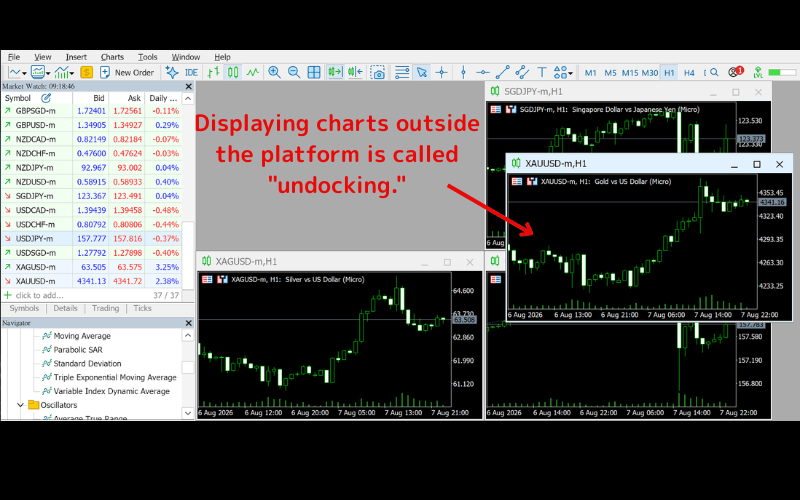Screen dimensions: 800x500
Task: Set timeframe to M15
Action: pos(630,73)
